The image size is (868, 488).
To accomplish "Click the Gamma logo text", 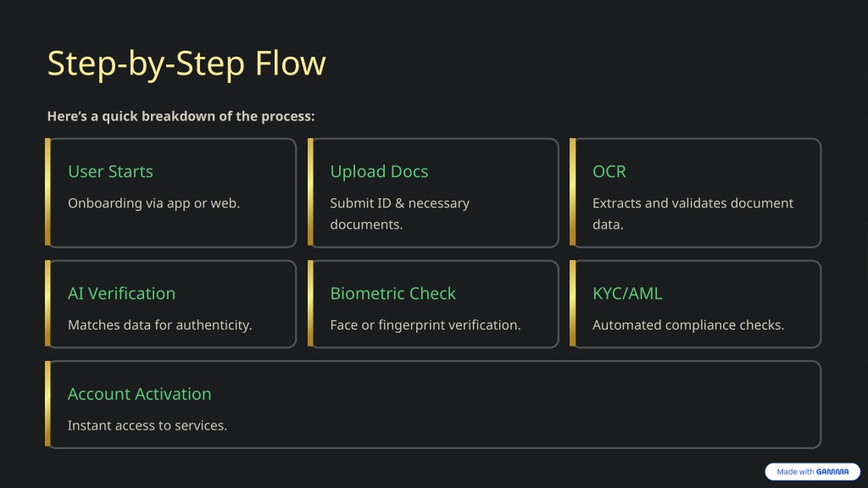I will pyautogui.click(x=832, y=472).
